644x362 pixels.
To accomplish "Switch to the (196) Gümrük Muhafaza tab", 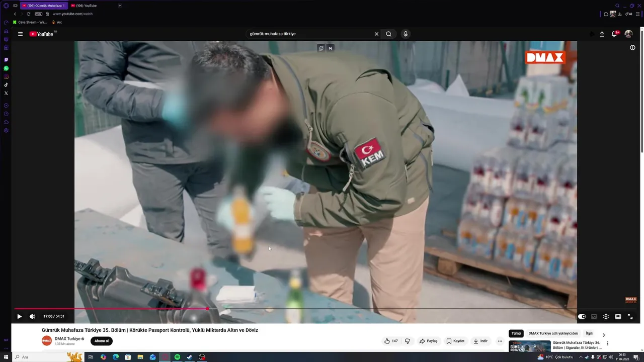I will (44, 6).
